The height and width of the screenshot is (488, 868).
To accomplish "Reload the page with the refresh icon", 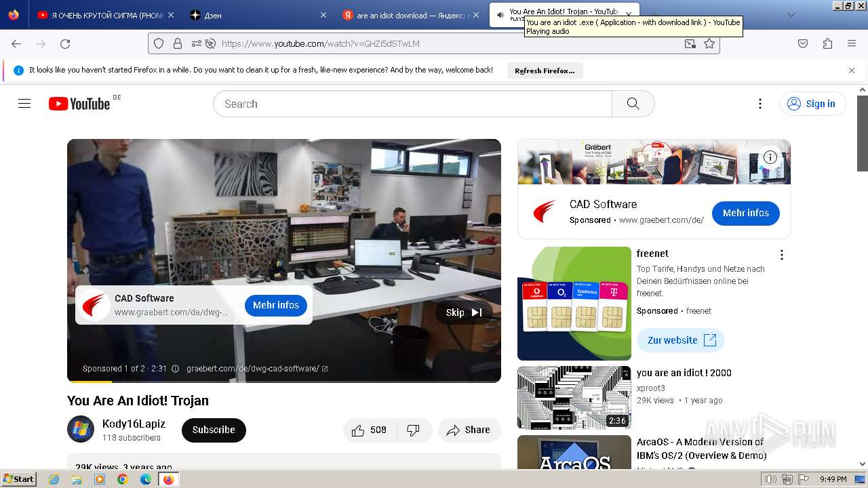I will 65,43.
